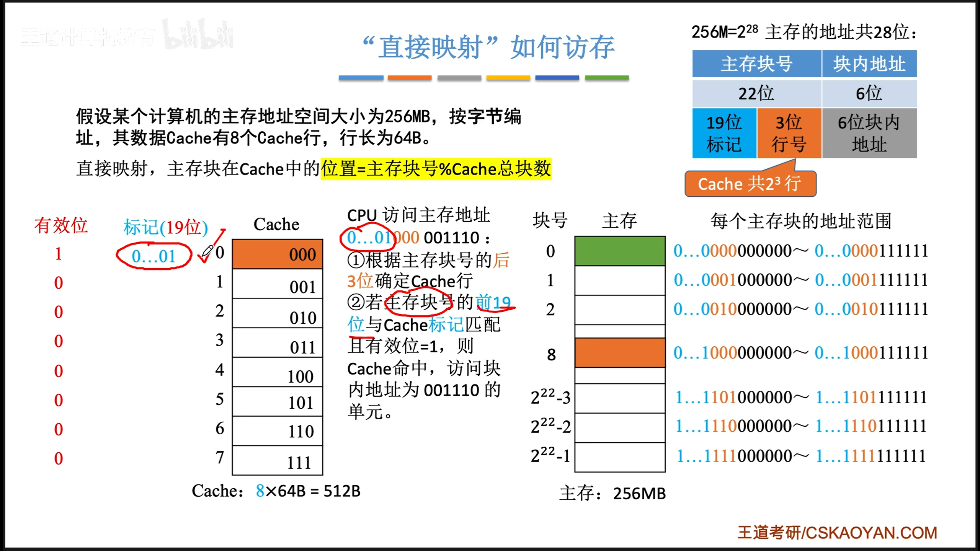980x551 pixels.
Task: Click the orange callout Cache 共2³ 行
Action: point(750,184)
